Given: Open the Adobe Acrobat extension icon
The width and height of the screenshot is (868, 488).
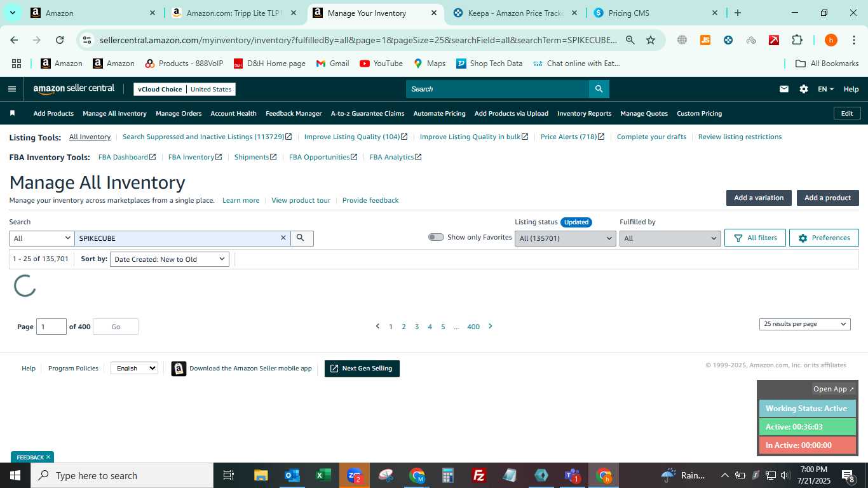Looking at the screenshot, I should coord(774,40).
